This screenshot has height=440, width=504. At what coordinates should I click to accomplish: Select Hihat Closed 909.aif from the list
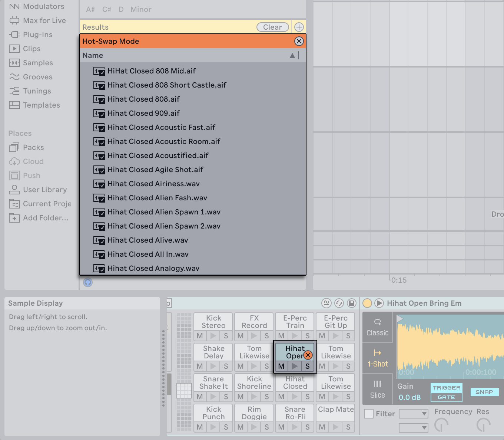pyautogui.click(x=143, y=113)
